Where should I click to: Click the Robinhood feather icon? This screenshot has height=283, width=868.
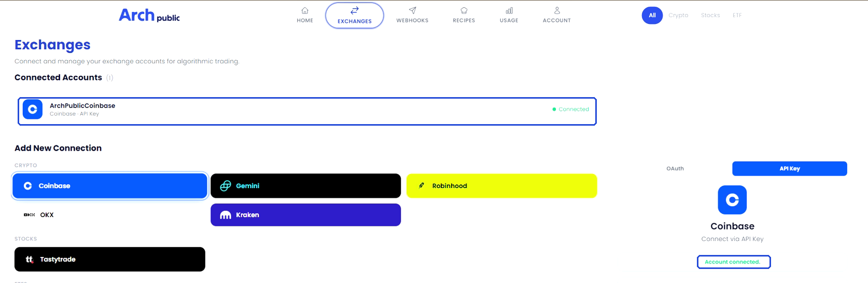click(422, 185)
